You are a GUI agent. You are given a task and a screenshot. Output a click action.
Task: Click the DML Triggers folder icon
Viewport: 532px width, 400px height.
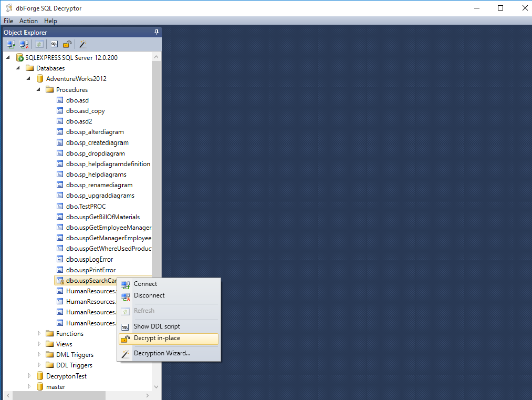[49, 354]
